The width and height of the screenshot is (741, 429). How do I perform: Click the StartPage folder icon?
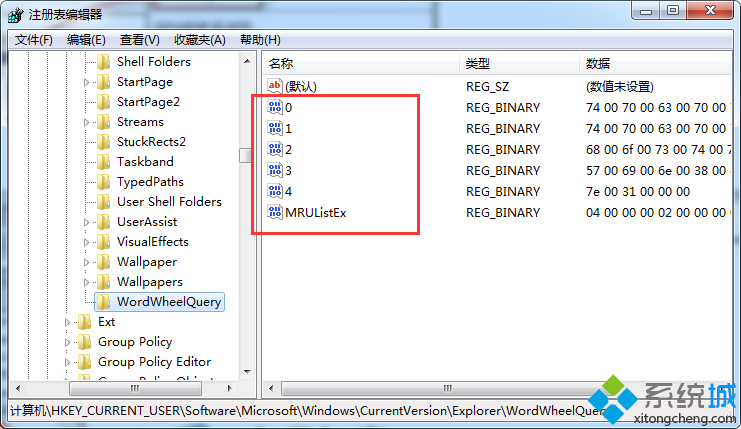(x=103, y=82)
